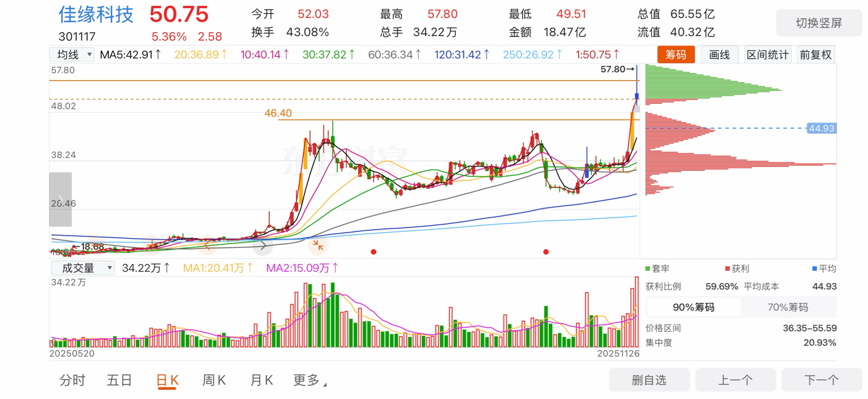Image resolution: width=868 pixels, height=399 pixels.
Task: Select the 日K daily candlestick tab
Action: click(167, 380)
